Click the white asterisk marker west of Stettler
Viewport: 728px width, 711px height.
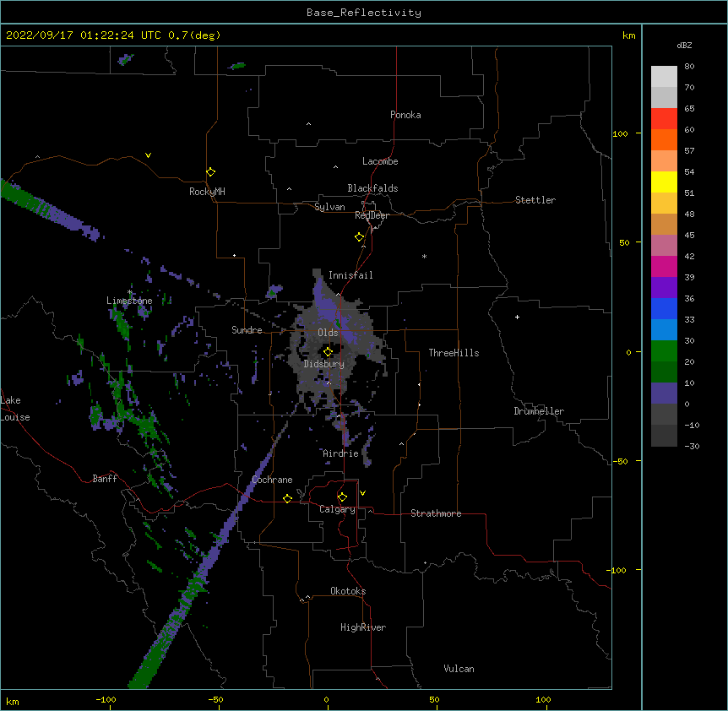coord(424,256)
